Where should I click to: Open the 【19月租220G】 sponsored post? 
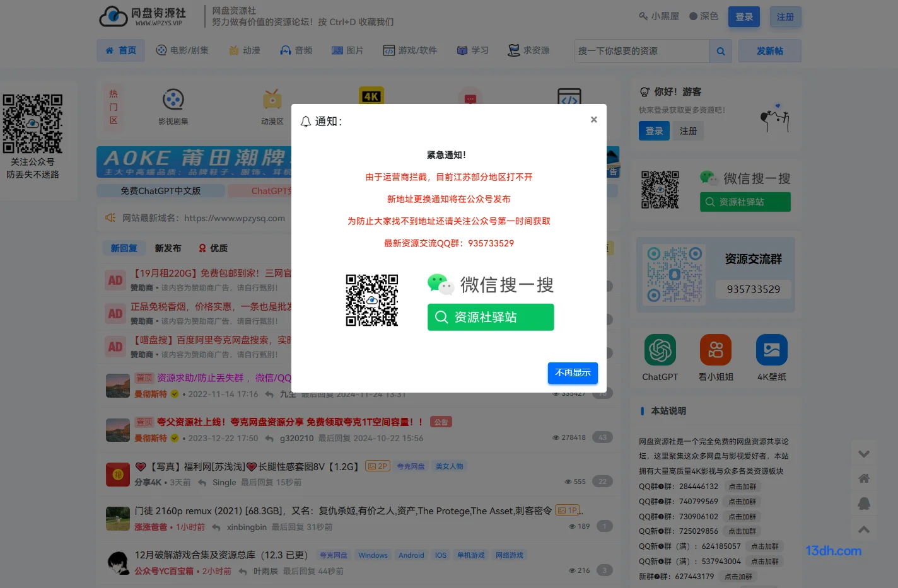pyautogui.click(x=213, y=274)
